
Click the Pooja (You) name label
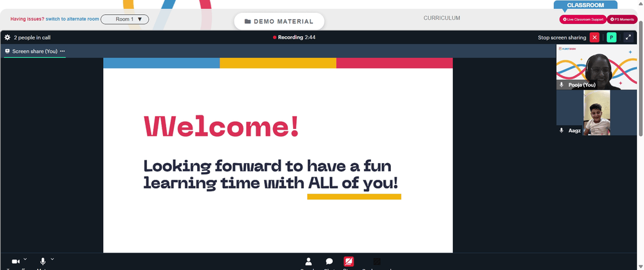(x=582, y=84)
